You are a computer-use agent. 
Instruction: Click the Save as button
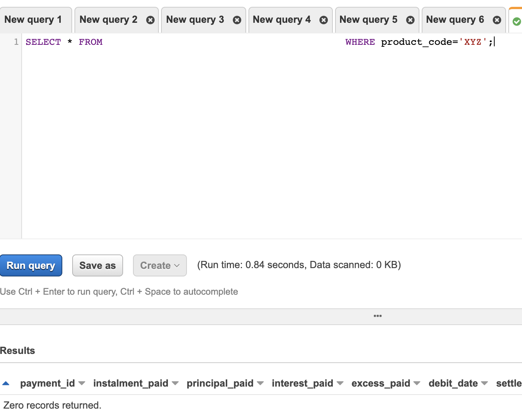(97, 265)
